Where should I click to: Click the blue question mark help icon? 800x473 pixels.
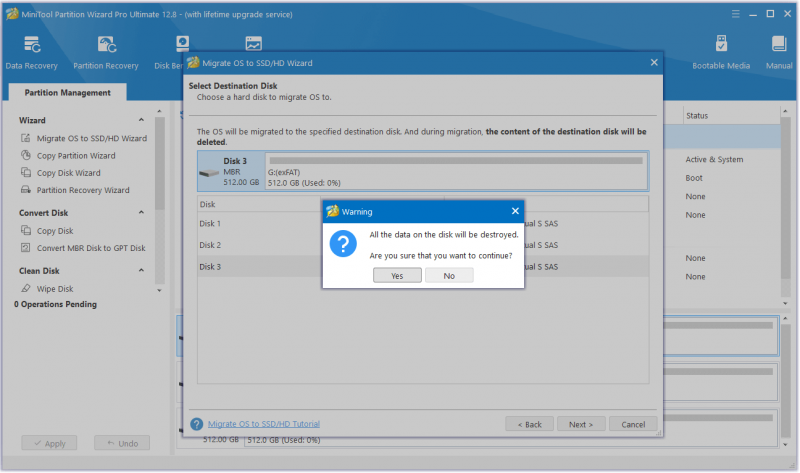(196, 424)
